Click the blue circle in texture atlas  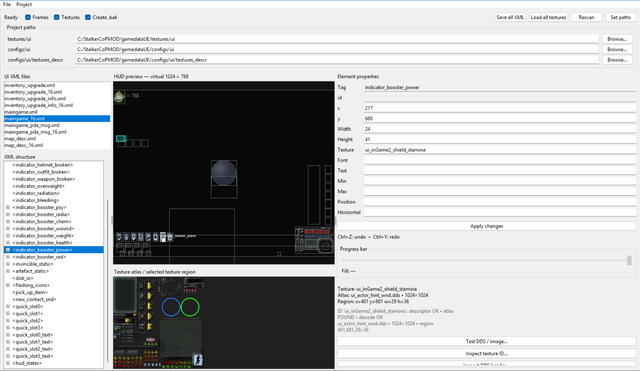click(x=171, y=307)
